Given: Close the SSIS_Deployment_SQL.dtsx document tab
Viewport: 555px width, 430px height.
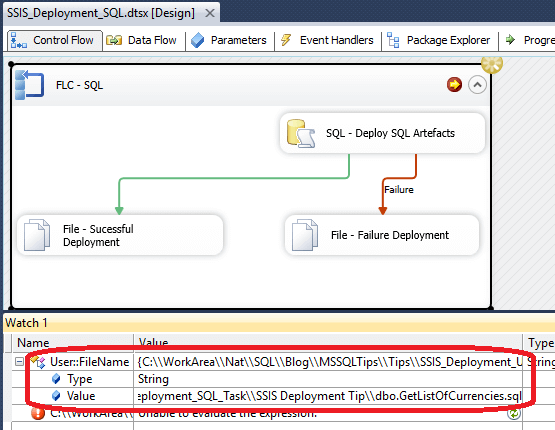Looking at the screenshot, I should point(210,13).
